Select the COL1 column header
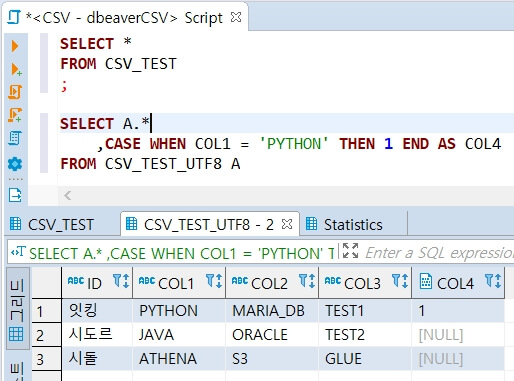Screen dimensions: 514x381 (179, 283)
